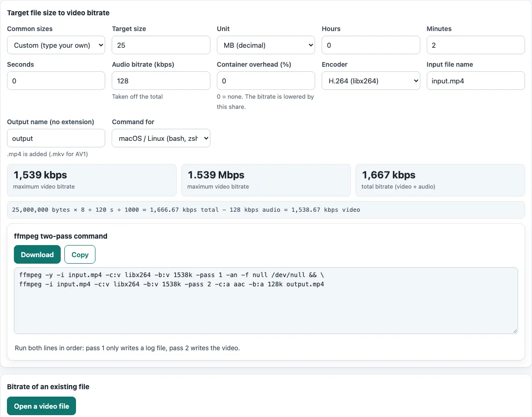This screenshot has height=417, width=532.
Task: Click the 1.539 Mbps video bitrate value
Action: [x=216, y=175]
